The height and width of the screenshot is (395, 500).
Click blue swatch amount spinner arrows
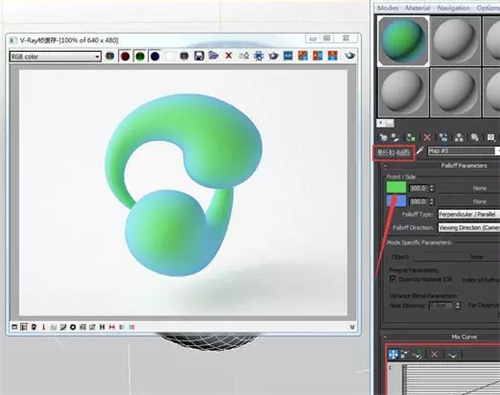[432, 202]
